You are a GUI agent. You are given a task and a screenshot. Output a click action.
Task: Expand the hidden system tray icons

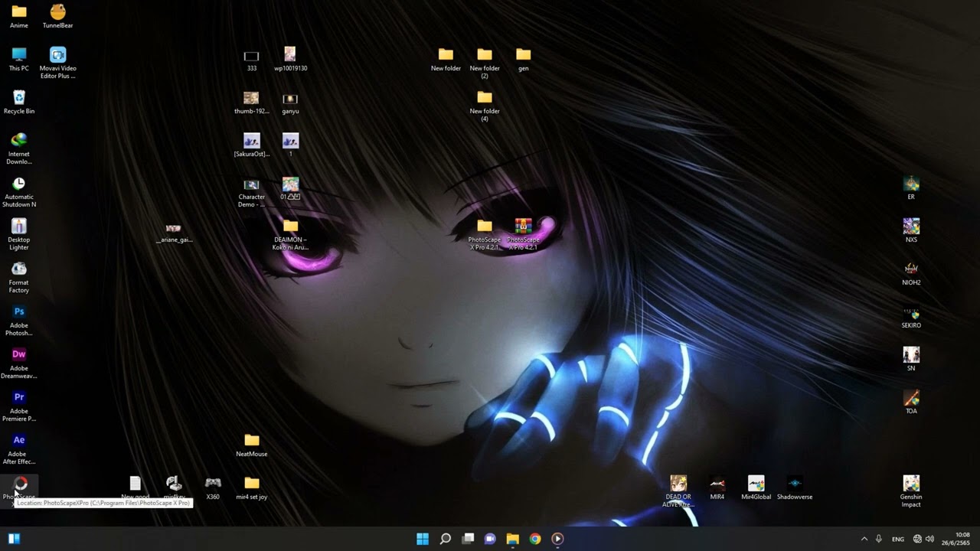tap(864, 539)
